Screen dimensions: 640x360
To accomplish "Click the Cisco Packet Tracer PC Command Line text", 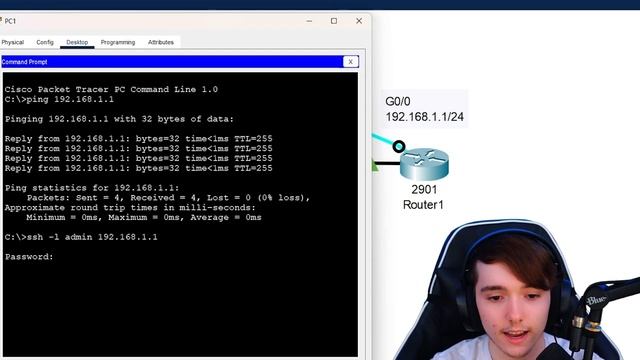I will point(111,89).
